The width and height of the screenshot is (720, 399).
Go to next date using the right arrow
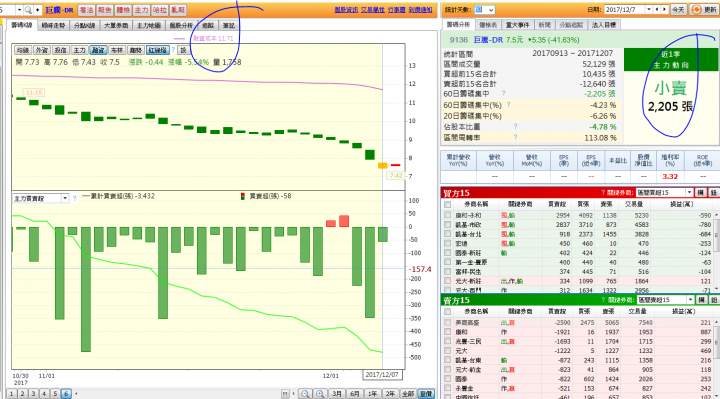click(x=664, y=10)
